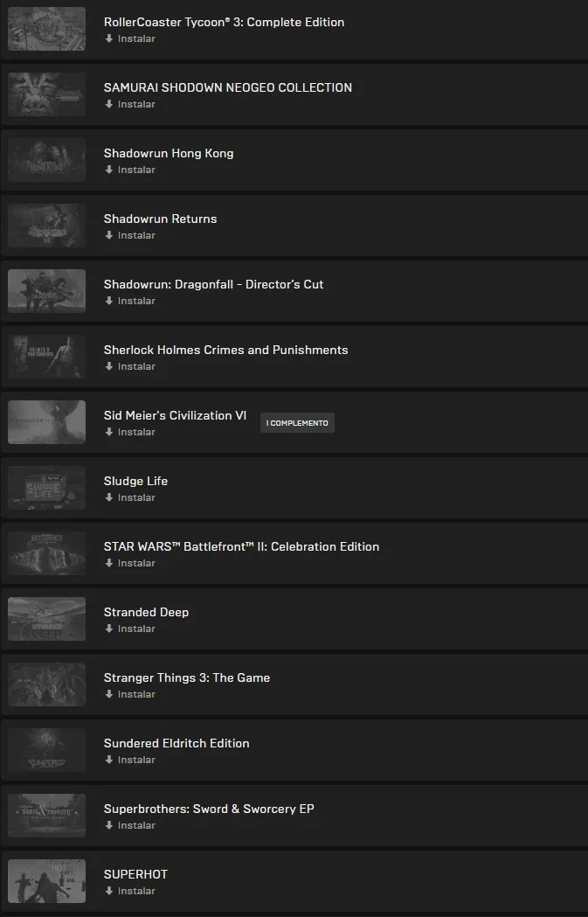Click Sherlock Holmes Crimes and Punishments thumbnail

[x=47, y=356]
